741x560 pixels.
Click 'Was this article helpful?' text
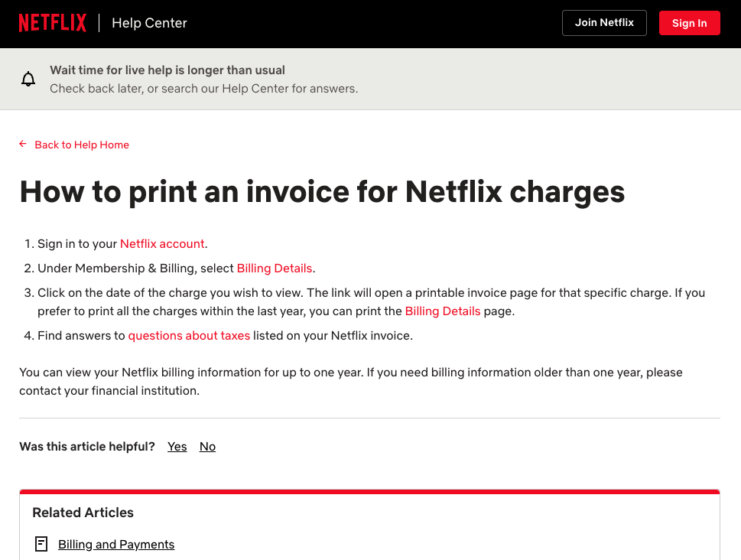point(87,447)
